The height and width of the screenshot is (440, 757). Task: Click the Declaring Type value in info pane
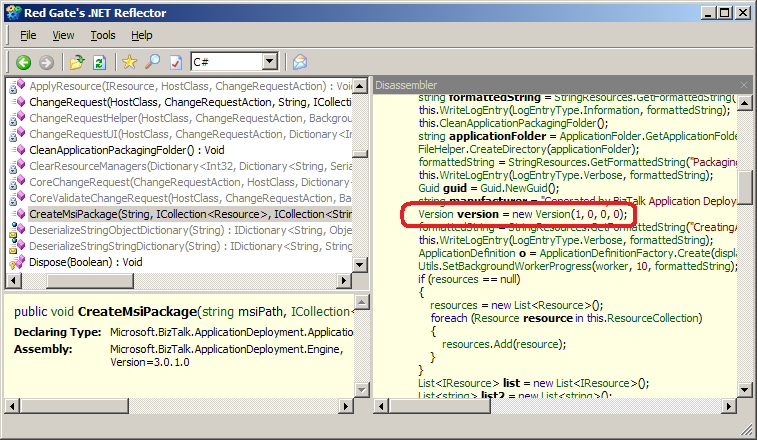click(x=232, y=332)
